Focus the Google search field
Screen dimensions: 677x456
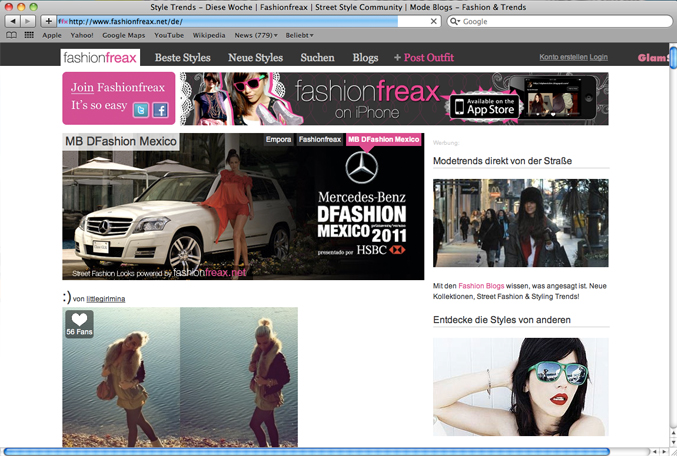[560, 21]
